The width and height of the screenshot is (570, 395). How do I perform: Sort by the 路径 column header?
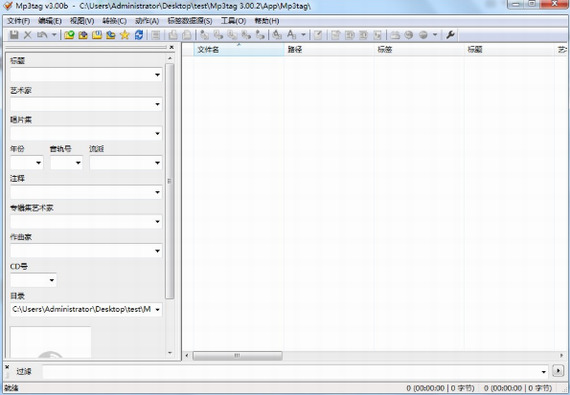click(329, 49)
